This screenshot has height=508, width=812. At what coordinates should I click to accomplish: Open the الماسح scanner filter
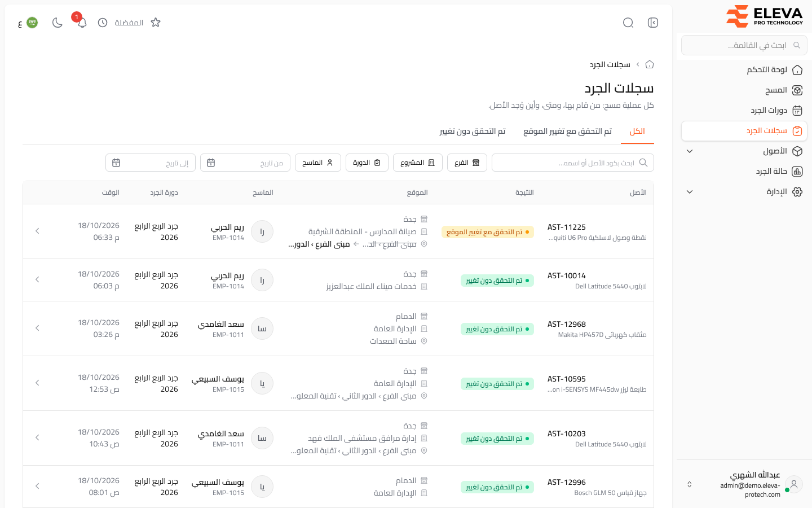click(x=318, y=163)
